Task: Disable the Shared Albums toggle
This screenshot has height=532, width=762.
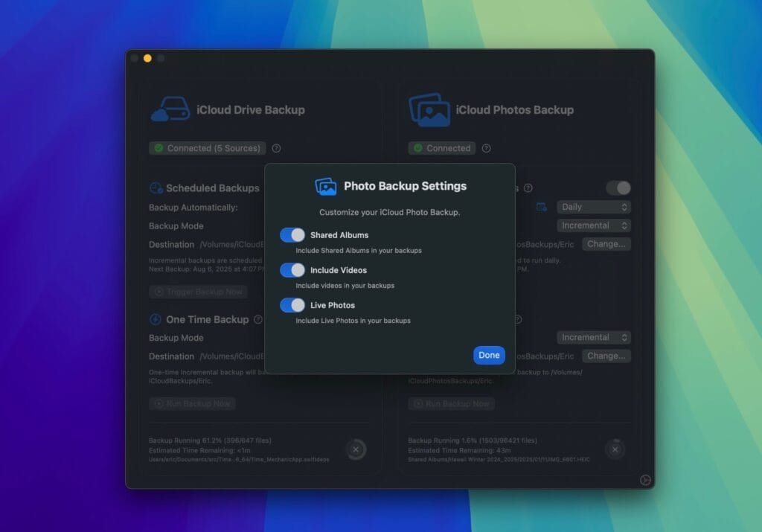Action: click(x=292, y=235)
